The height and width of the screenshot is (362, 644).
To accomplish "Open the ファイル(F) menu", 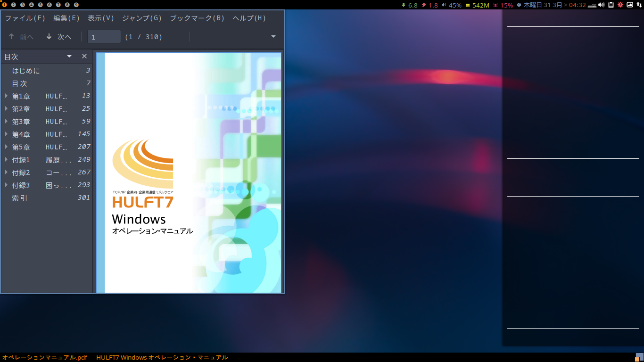I will pyautogui.click(x=25, y=18).
